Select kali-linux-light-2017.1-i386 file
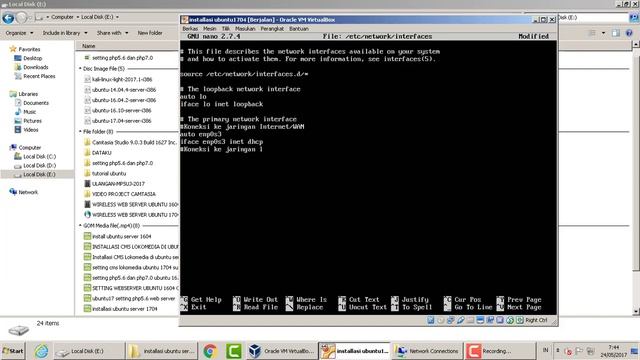Image resolution: width=640 pixels, height=360 pixels. [122, 80]
